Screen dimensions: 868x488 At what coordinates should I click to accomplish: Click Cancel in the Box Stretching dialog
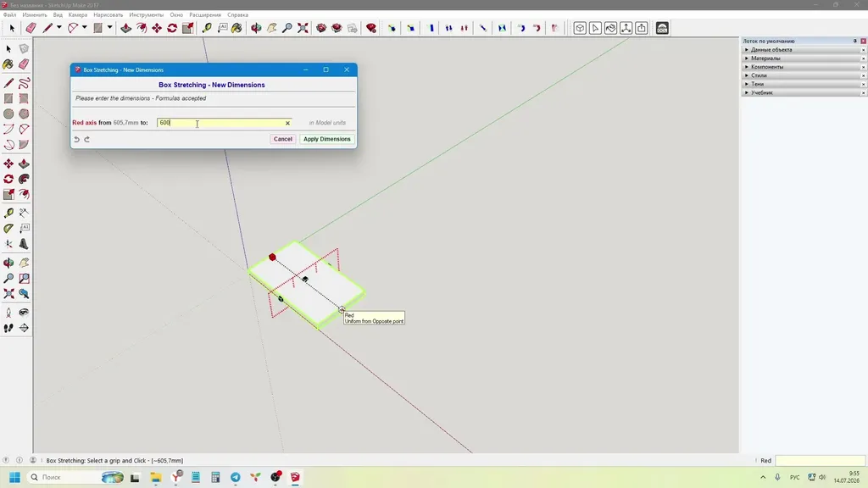click(282, 139)
